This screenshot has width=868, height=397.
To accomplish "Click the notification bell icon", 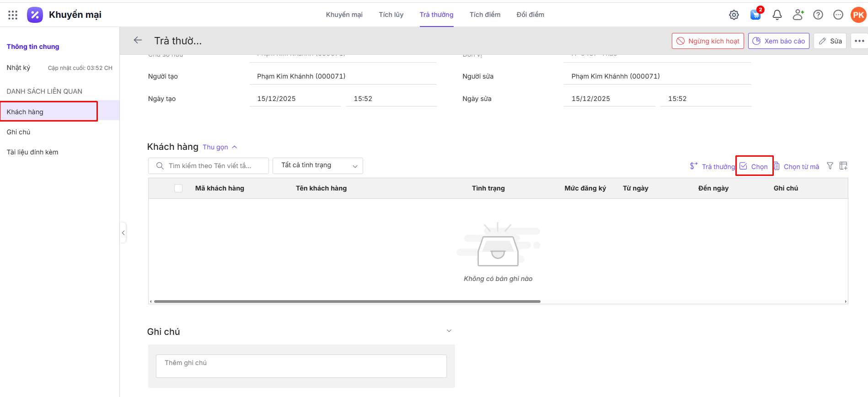I will [777, 15].
